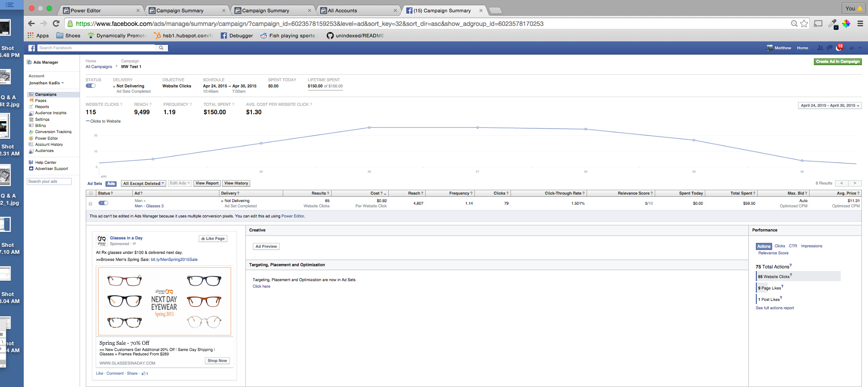Click 'Click here' targeting link
868x387 pixels.
(261, 286)
